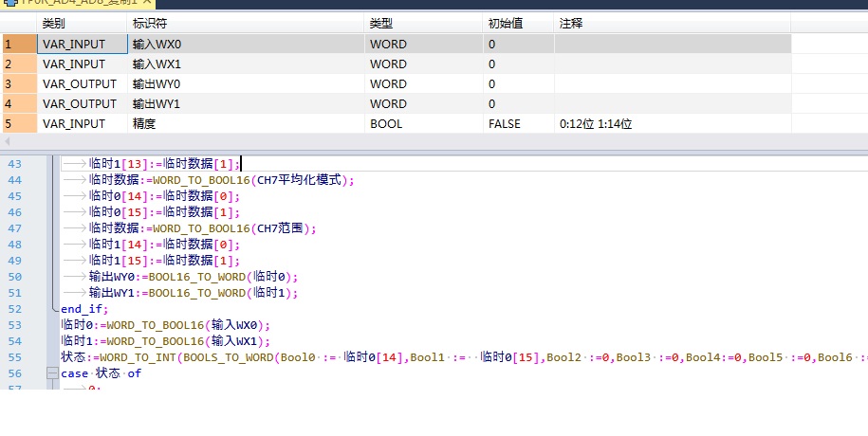The height and width of the screenshot is (436, 868).
Task: Click the 初始值 column header
Action: tap(518, 23)
